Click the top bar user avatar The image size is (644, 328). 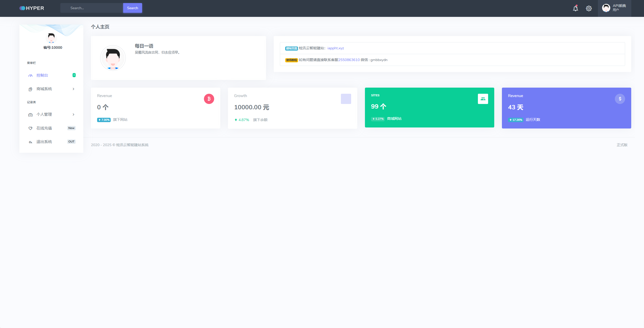pos(606,8)
